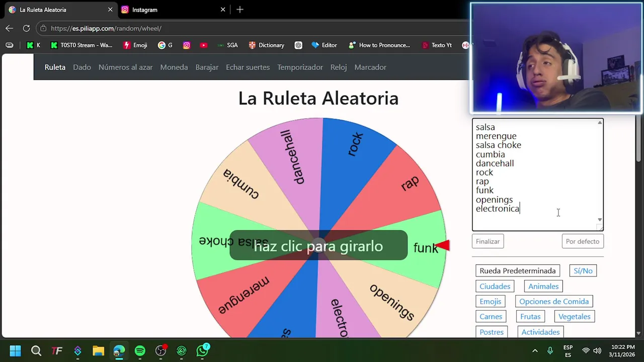Show hidden system tray icons
This screenshot has height=362, width=644.
tap(535, 350)
